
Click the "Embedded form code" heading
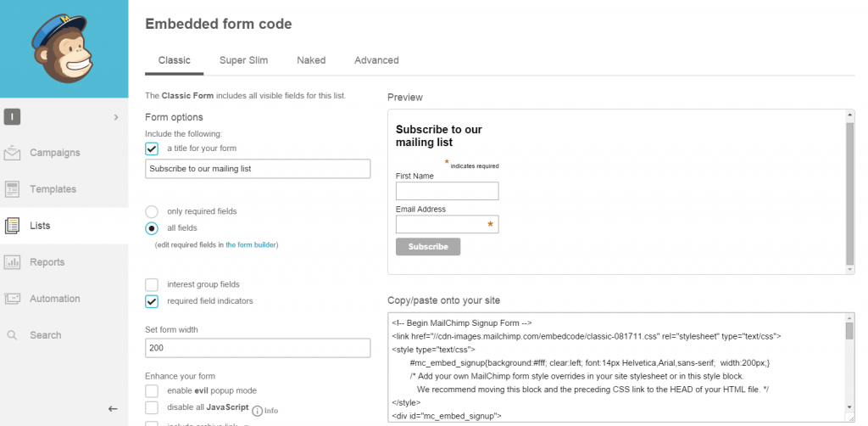(218, 24)
